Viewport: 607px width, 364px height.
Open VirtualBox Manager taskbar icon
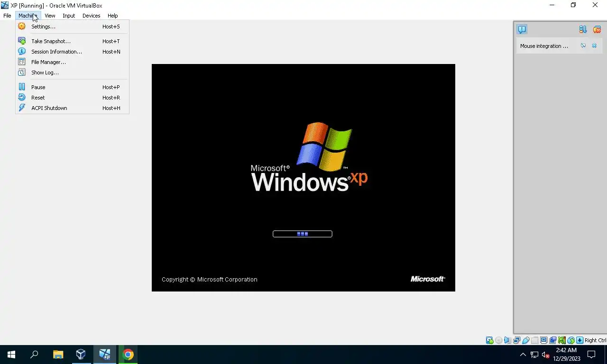pos(81,355)
